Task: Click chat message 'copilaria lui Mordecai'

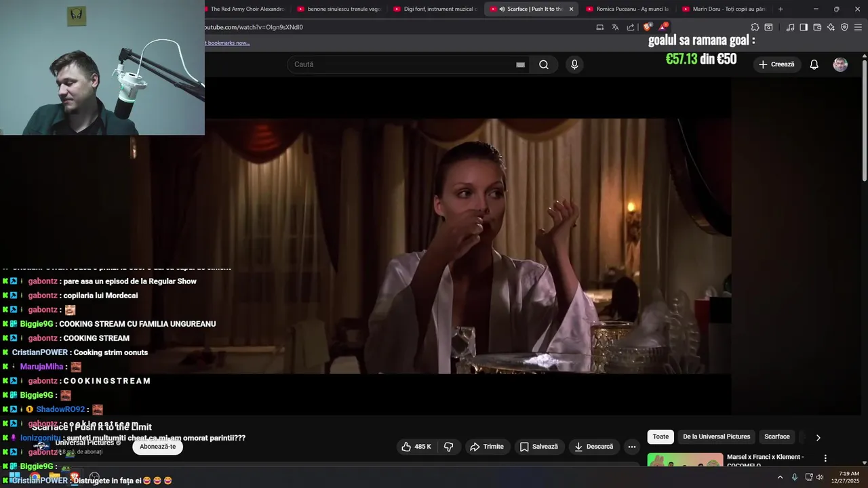Action: click(x=100, y=296)
